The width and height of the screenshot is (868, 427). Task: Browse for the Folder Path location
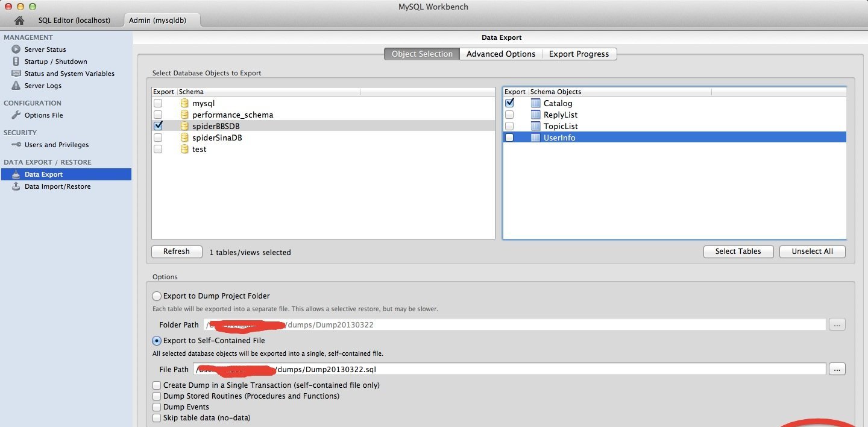pyautogui.click(x=837, y=325)
